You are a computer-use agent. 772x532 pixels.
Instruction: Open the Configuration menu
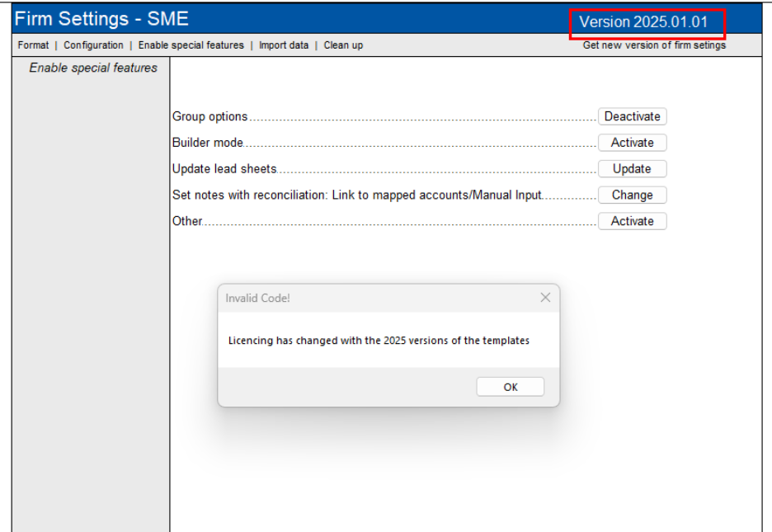93,45
